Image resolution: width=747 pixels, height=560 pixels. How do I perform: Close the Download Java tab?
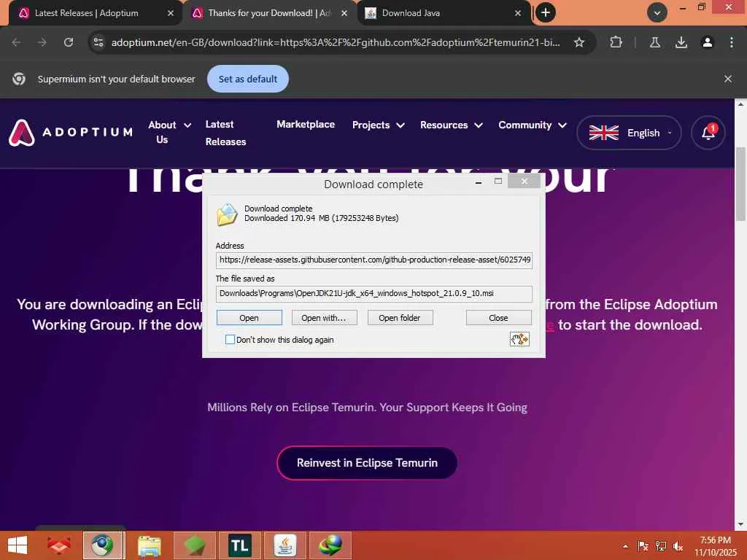click(x=518, y=13)
